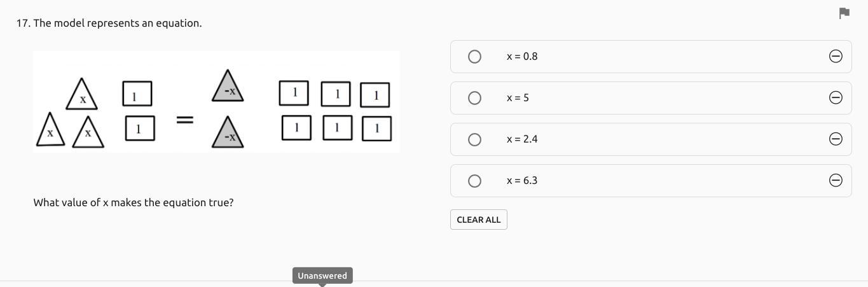Click the answer text "x = 0.8"
The image size is (868, 287).
[x=521, y=57]
